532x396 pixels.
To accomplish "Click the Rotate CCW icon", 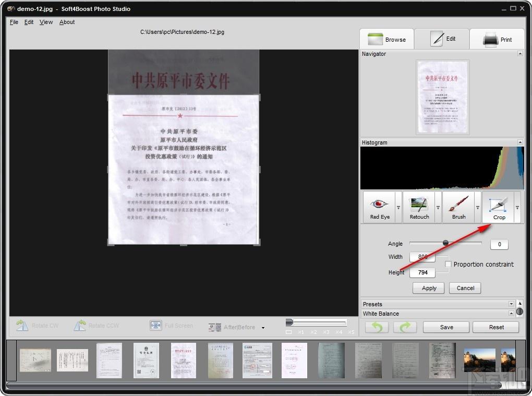I will pyautogui.click(x=80, y=326).
